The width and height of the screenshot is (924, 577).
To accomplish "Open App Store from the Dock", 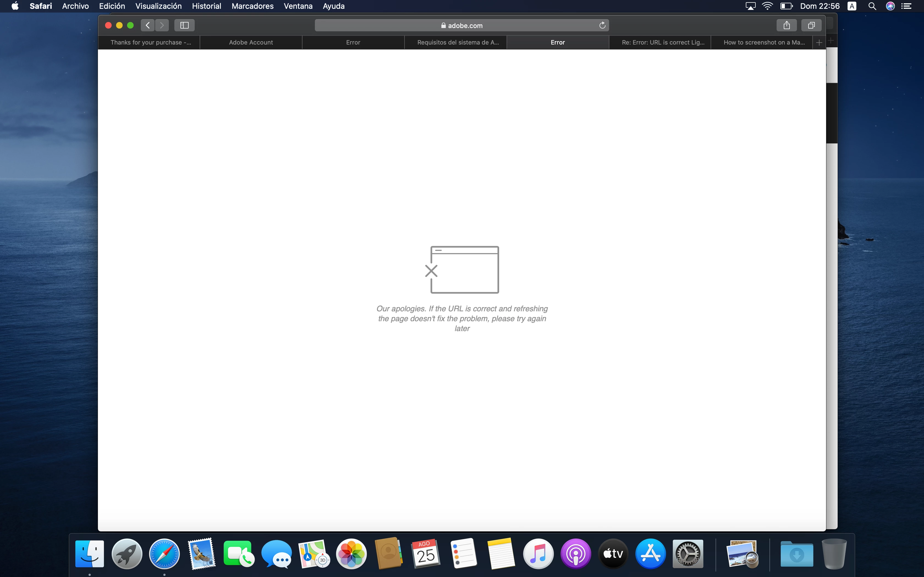I will 650,553.
